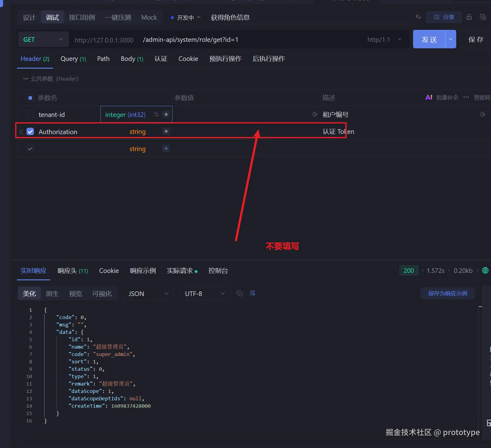The width and height of the screenshot is (491, 448).
Task: Open the Mock tab
Action: click(x=149, y=18)
